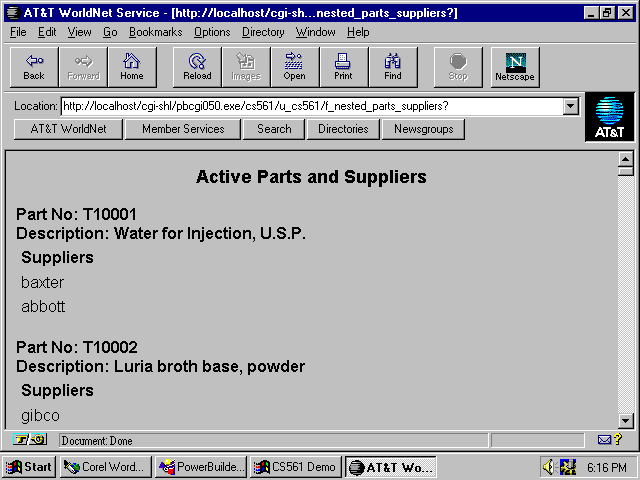
Task: Click the 6:16 PM clock
Action: point(607,467)
